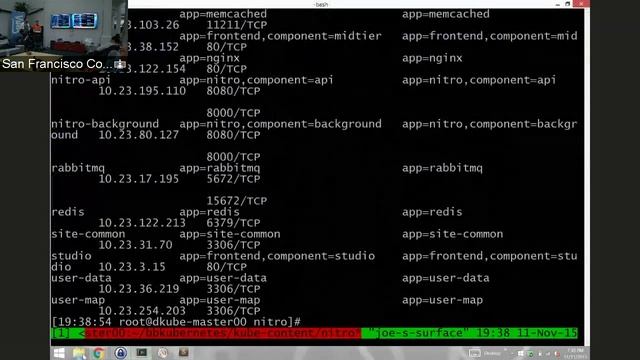
Task: Click "user-data" service name
Action: 81,278
